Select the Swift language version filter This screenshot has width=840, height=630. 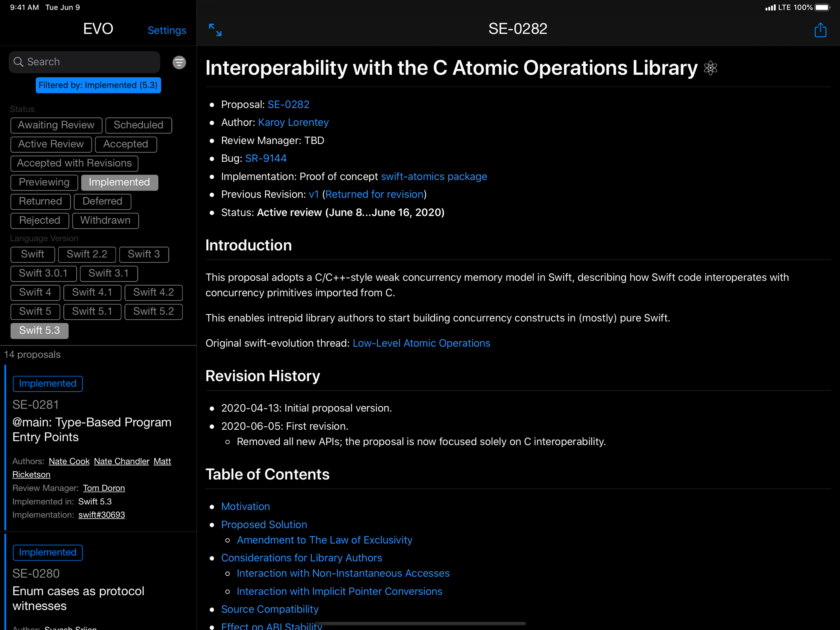[x=32, y=254]
